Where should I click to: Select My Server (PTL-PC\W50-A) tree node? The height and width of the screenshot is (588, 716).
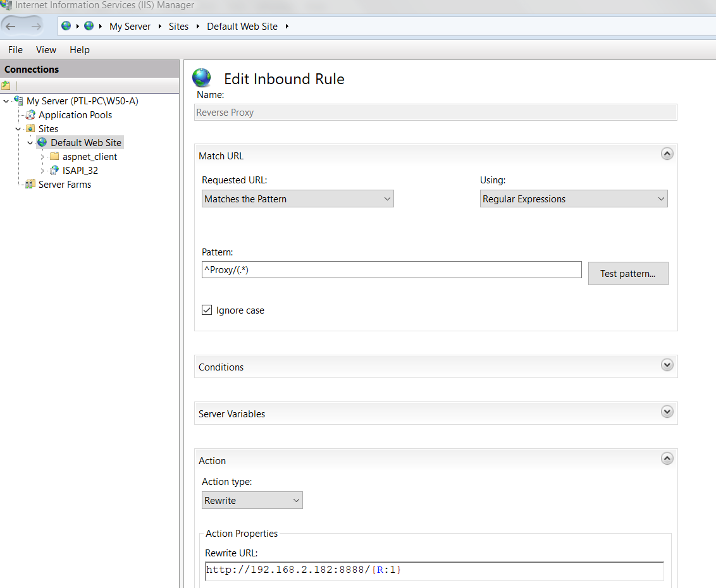(82, 101)
